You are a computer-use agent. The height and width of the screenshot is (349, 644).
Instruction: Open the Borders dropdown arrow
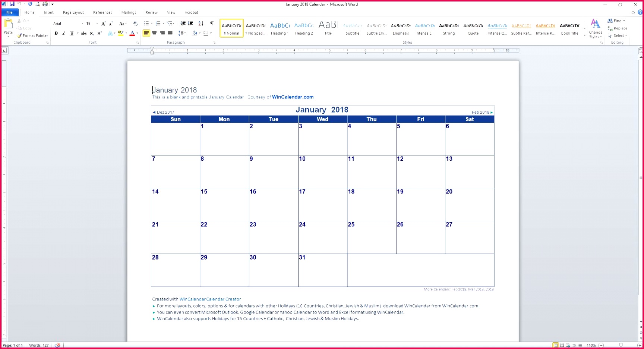click(x=211, y=33)
